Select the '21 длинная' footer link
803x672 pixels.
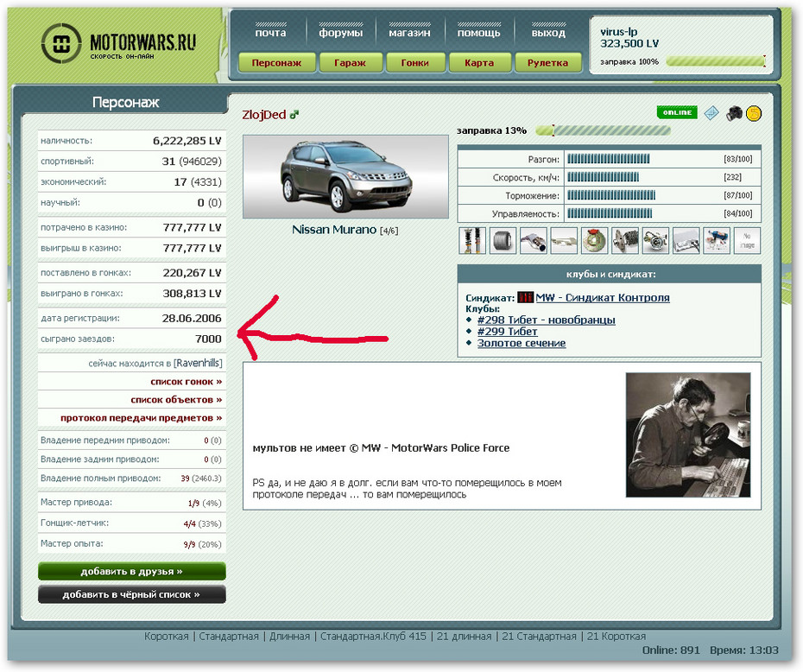coord(464,636)
